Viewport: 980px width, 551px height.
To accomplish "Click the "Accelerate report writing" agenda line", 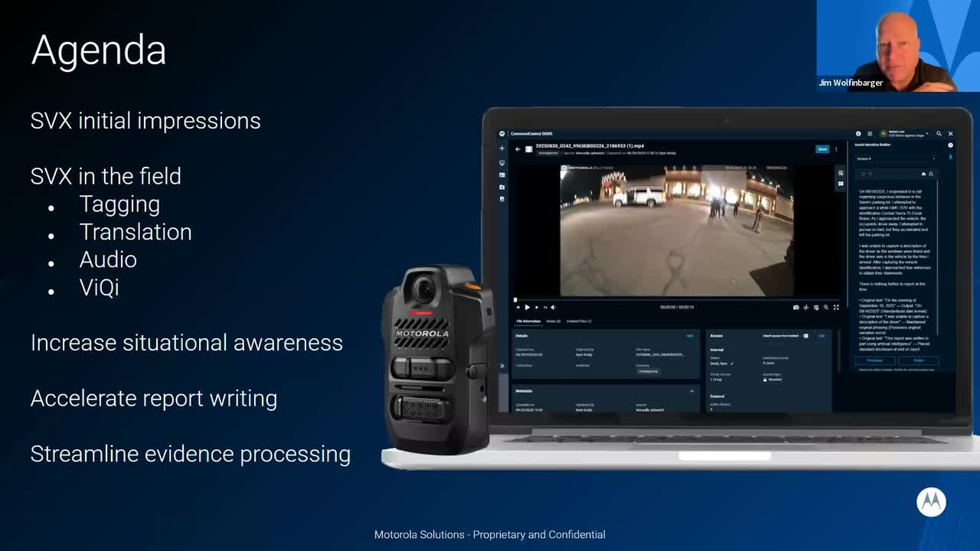I will [154, 399].
